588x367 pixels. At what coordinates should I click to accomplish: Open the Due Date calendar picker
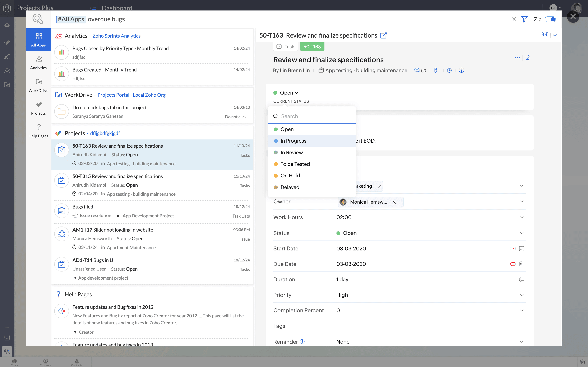(x=522, y=264)
